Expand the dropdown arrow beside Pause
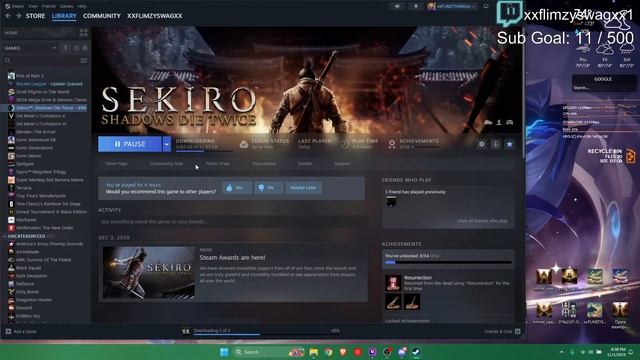 167,144
